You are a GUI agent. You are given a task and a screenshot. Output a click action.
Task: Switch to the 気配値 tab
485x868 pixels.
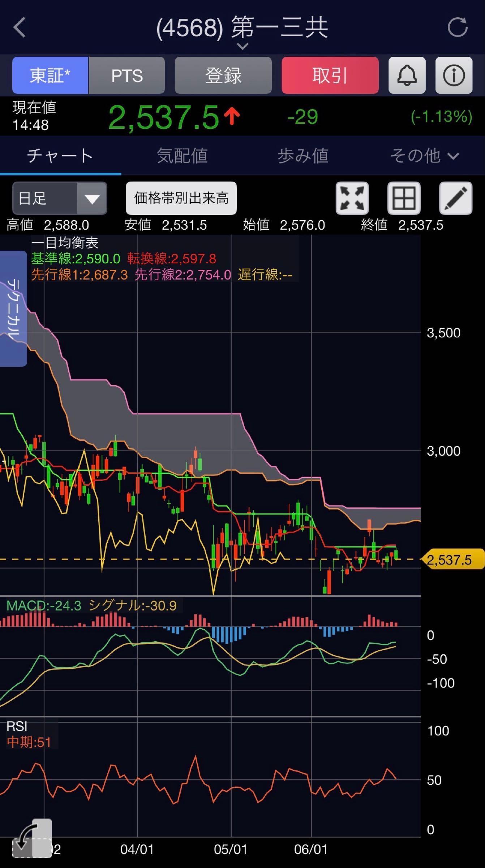182,156
